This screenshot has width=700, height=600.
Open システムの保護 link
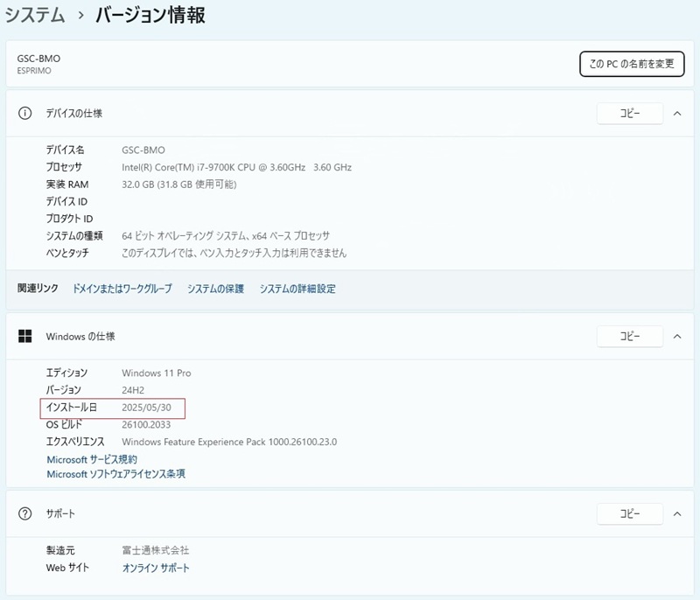[x=215, y=289]
